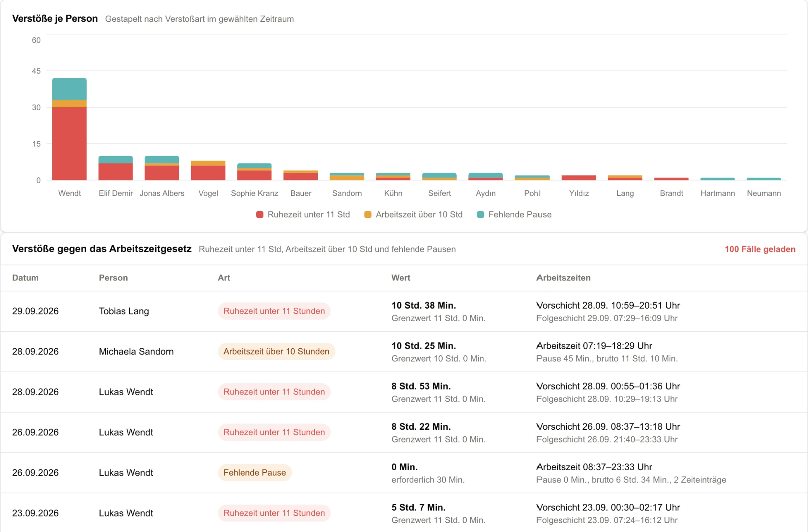Sort the table by the Wert column header
This screenshot has width=808, height=532.
tap(401, 278)
